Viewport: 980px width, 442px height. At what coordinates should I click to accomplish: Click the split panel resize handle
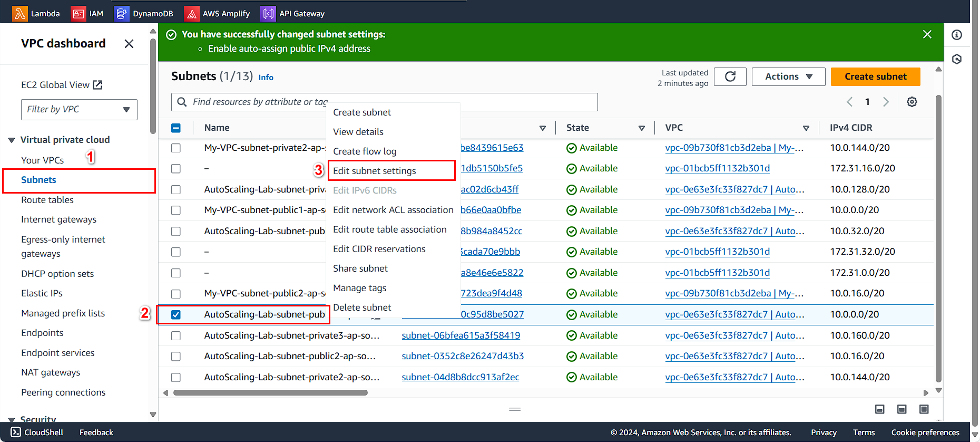click(x=515, y=409)
